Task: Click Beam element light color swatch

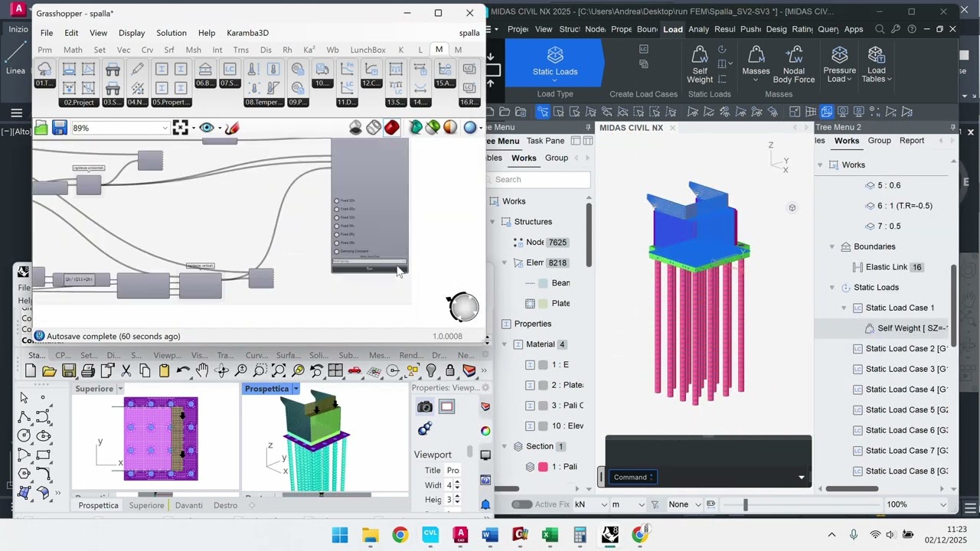Action: [543, 283]
